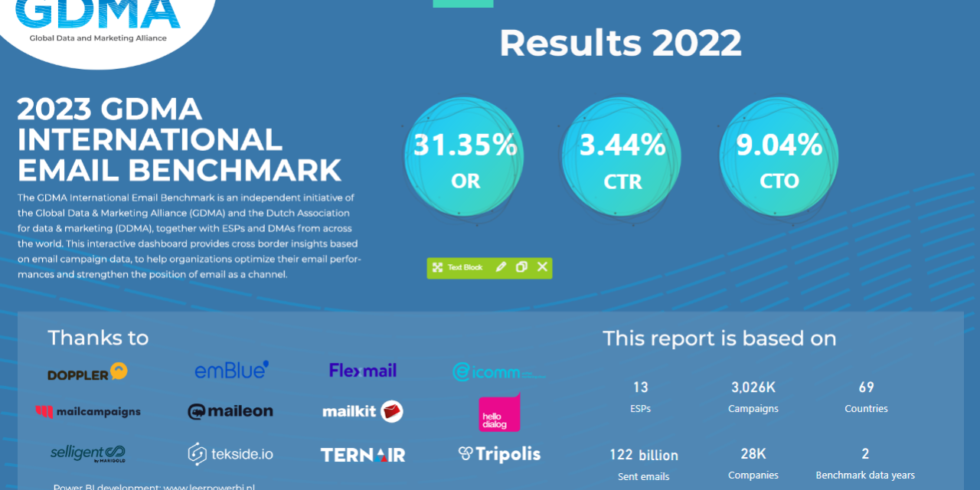The height and width of the screenshot is (490, 980).
Task: Click the Results 2022 heading
Action: 620,44
